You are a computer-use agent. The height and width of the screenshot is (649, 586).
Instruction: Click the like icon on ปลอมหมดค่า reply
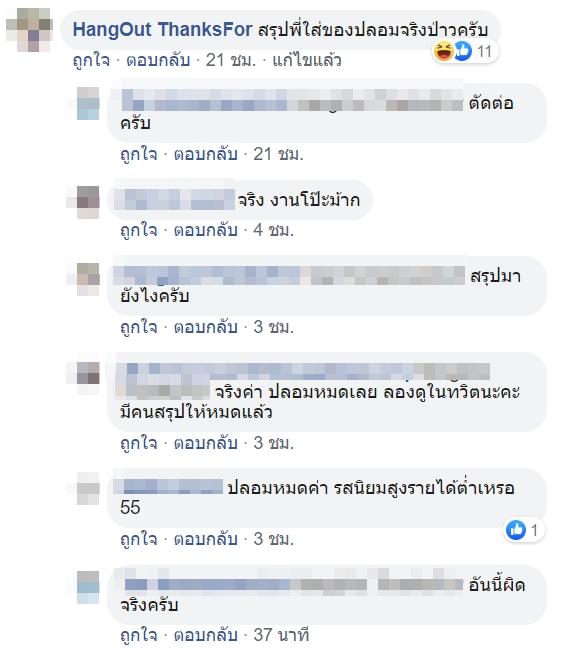[516, 530]
